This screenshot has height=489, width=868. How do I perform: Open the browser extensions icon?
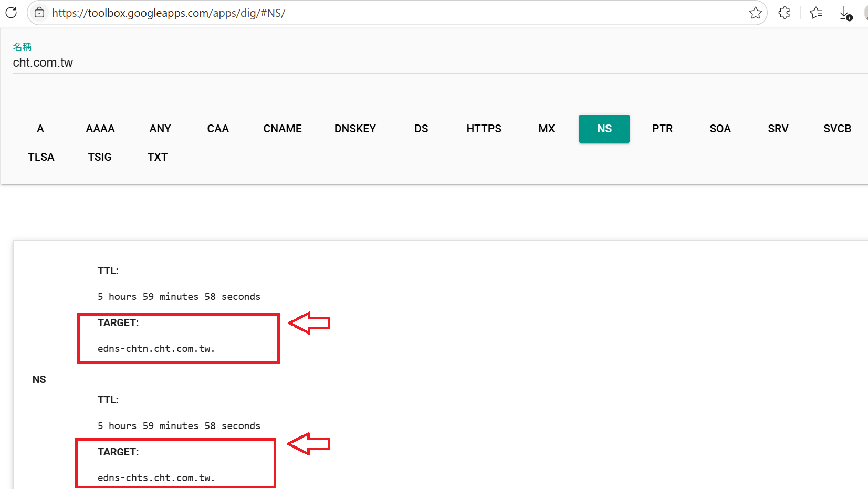(784, 13)
